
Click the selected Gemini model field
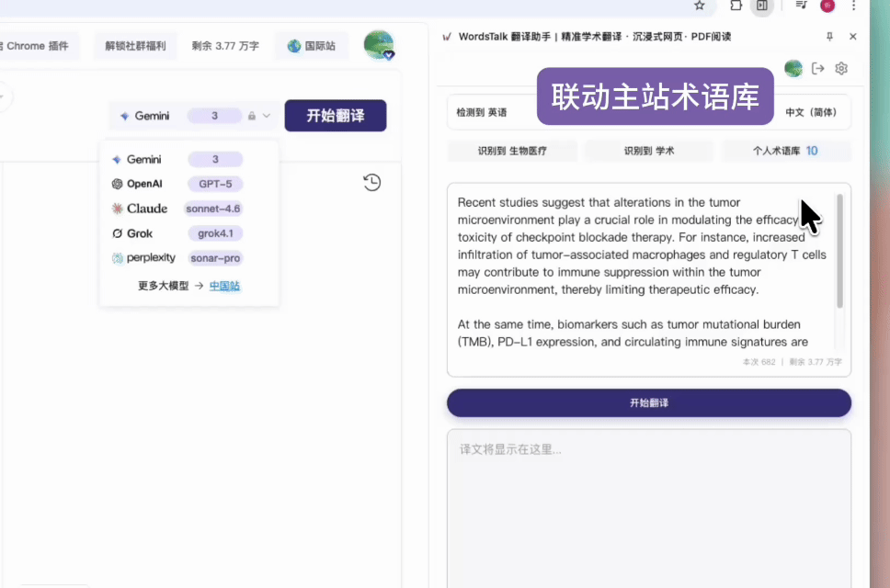click(195, 116)
